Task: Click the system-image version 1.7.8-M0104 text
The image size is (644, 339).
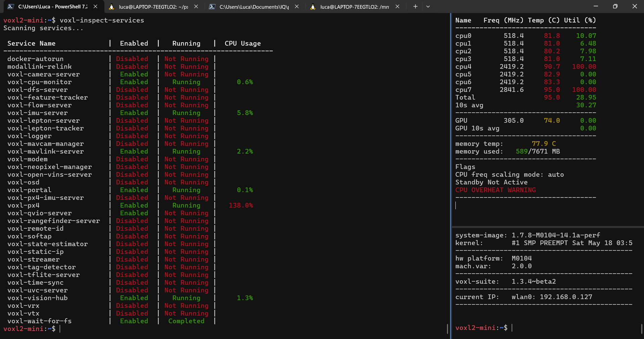Action: tap(556, 235)
